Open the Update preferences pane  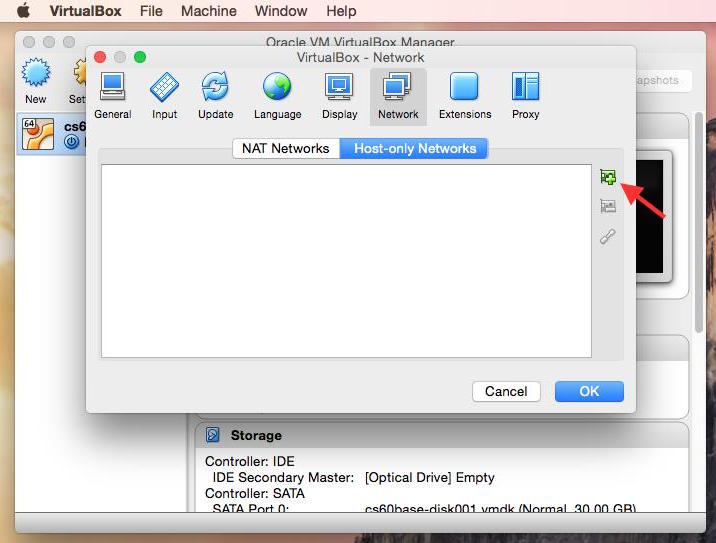[x=215, y=96]
